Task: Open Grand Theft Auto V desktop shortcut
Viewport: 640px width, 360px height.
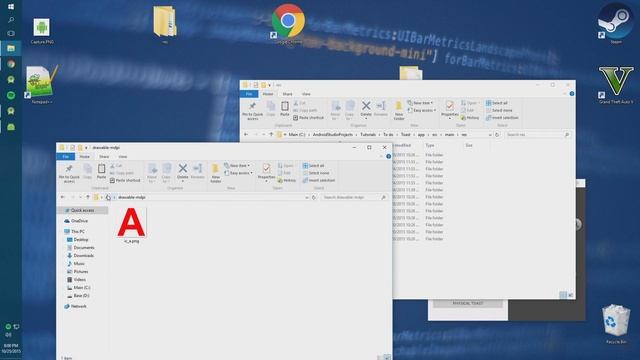Action: coord(616,85)
